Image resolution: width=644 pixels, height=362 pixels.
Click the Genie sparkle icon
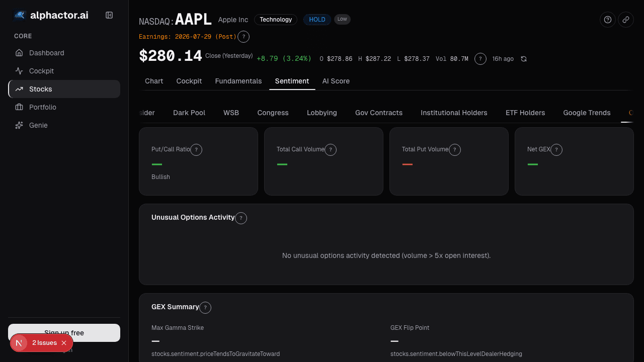point(19,125)
